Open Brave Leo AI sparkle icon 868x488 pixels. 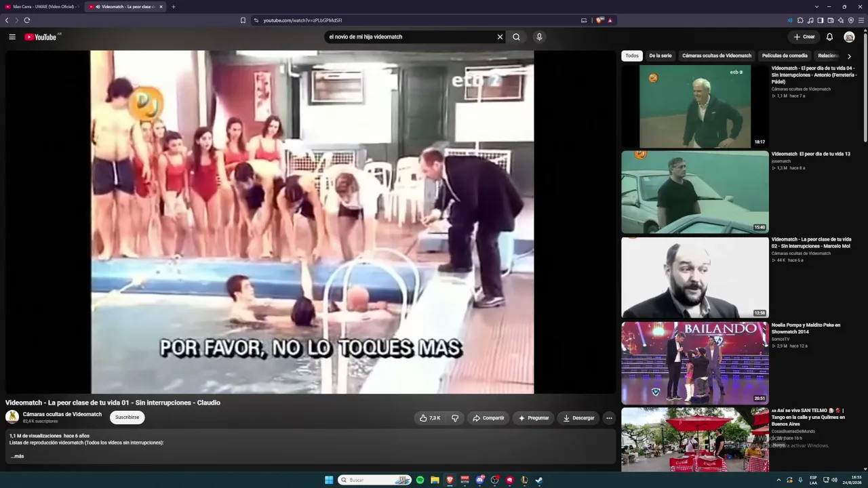tap(841, 20)
